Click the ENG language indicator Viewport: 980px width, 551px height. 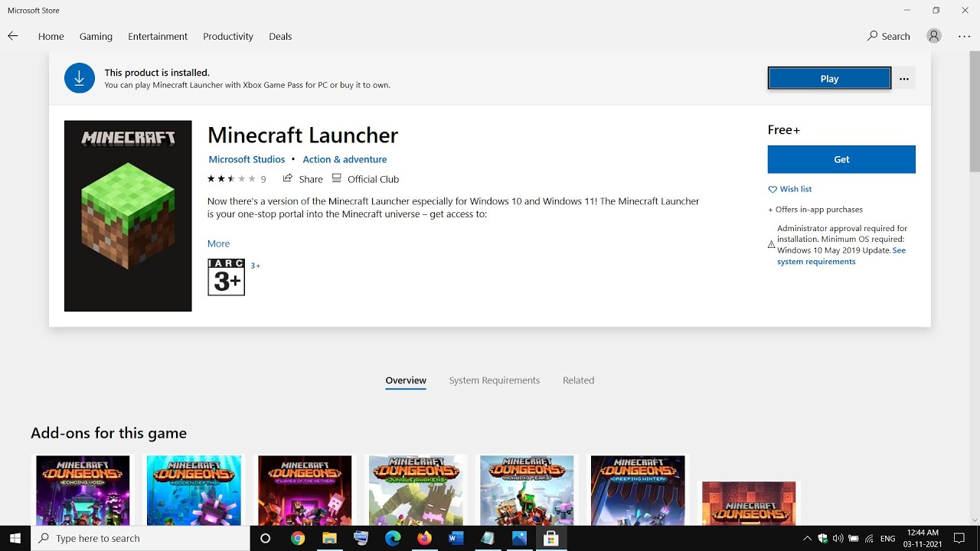coord(887,538)
